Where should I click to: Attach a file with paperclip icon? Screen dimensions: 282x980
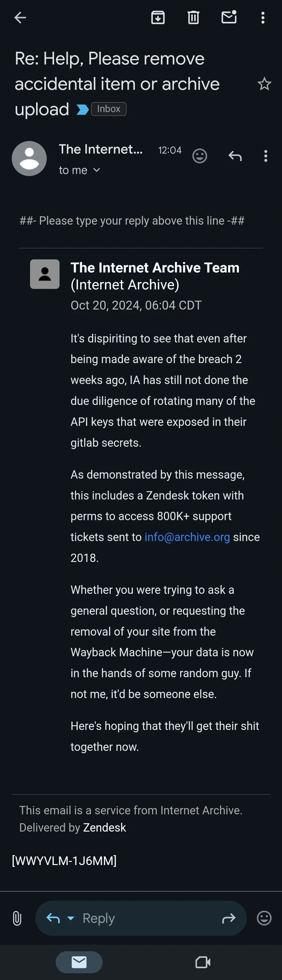click(x=17, y=918)
